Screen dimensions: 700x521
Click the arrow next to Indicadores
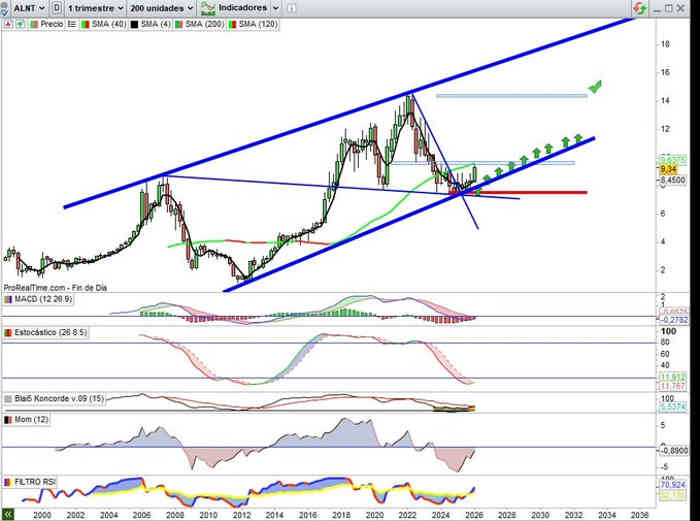275,7
